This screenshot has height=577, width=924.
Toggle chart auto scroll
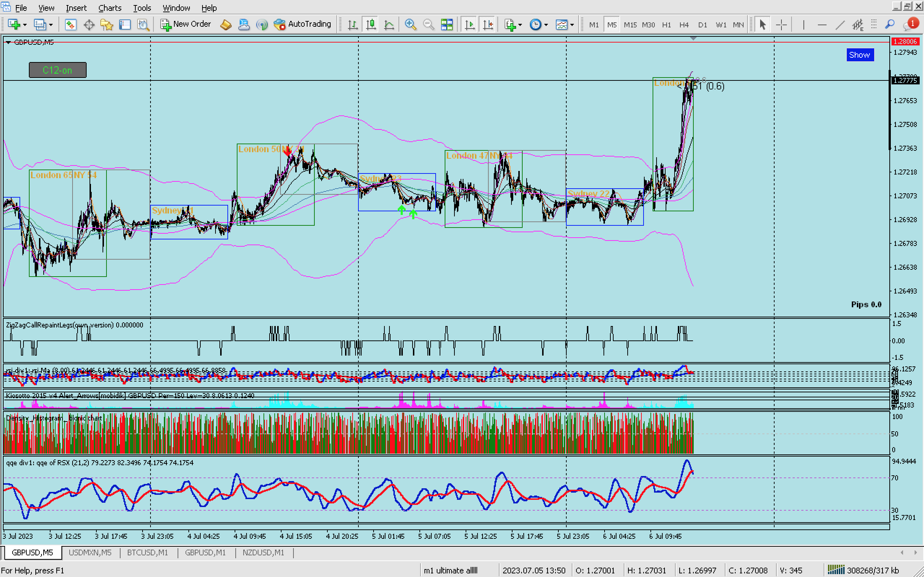(x=469, y=25)
